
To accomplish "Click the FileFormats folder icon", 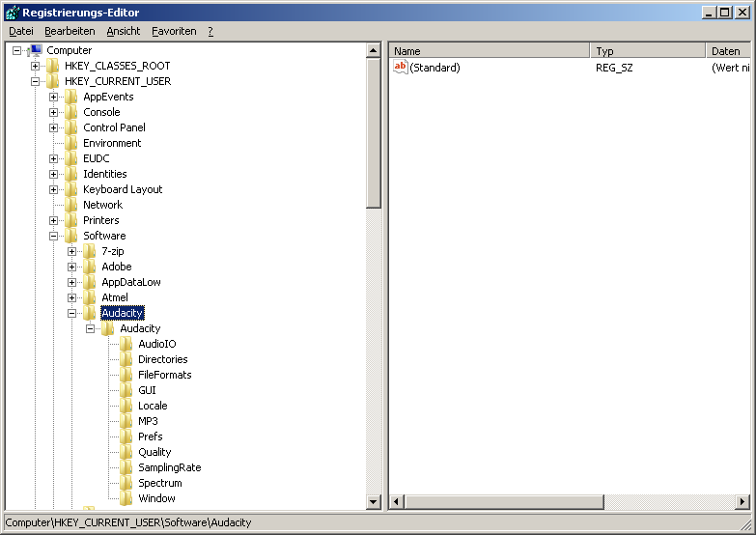I will coord(126,375).
